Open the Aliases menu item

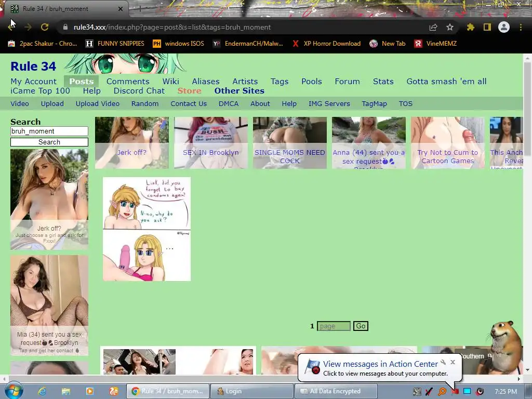tap(206, 82)
